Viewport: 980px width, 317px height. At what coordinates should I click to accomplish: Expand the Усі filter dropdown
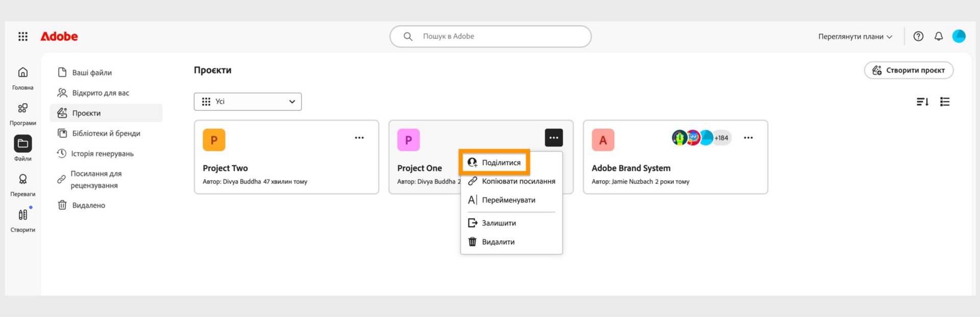click(x=248, y=102)
